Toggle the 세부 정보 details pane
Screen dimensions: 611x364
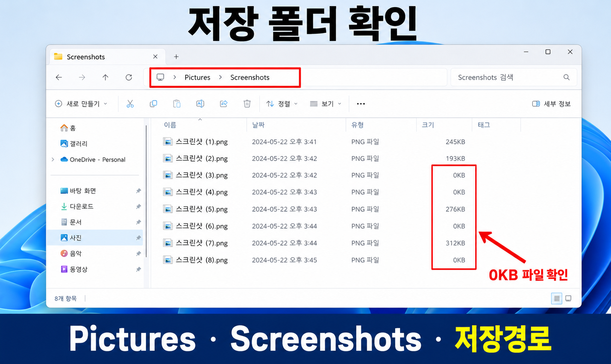coord(552,104)
